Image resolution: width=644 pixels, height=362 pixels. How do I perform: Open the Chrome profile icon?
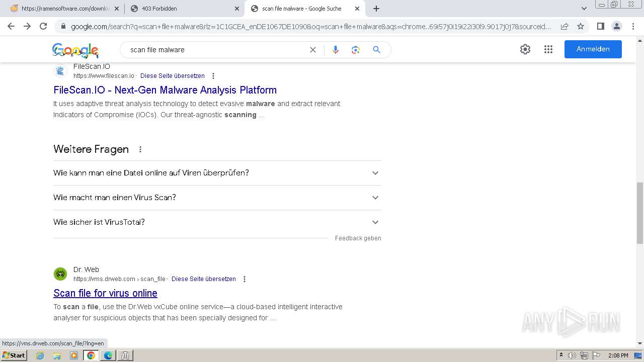616,26
